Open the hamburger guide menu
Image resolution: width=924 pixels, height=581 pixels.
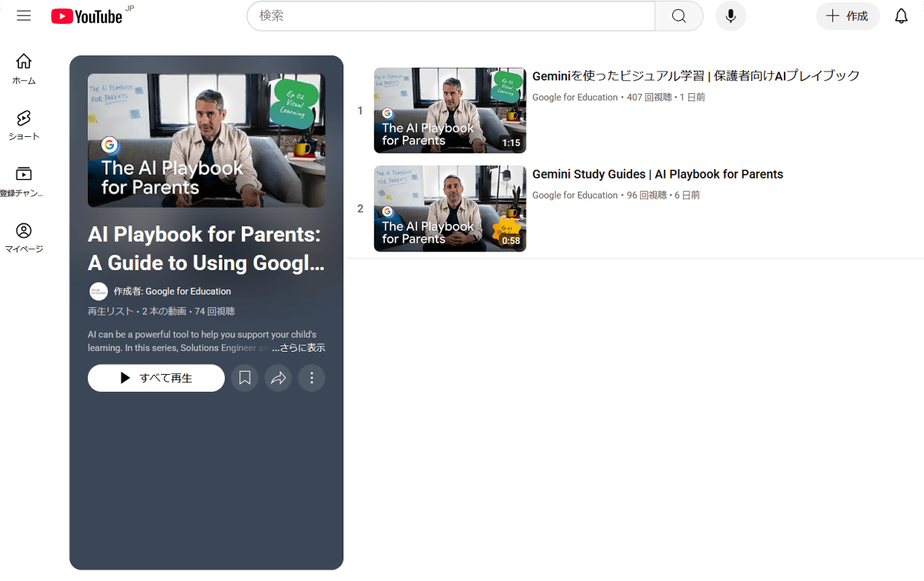24,16
